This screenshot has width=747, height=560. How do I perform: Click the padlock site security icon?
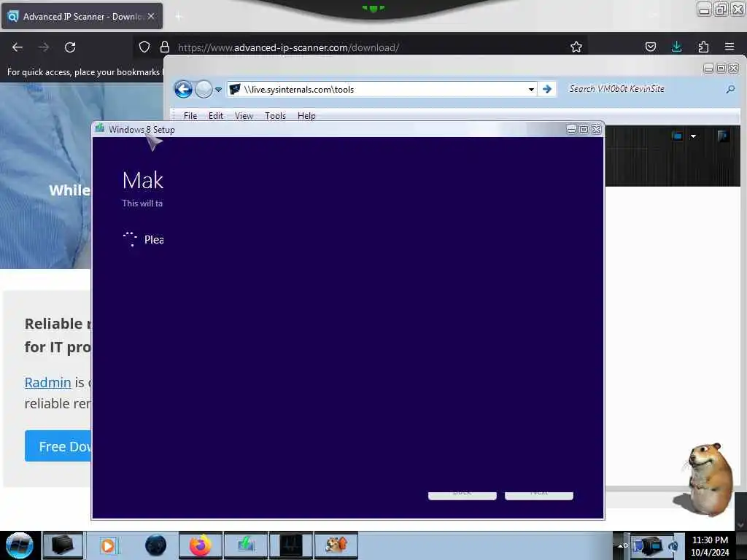coord(165,47)
